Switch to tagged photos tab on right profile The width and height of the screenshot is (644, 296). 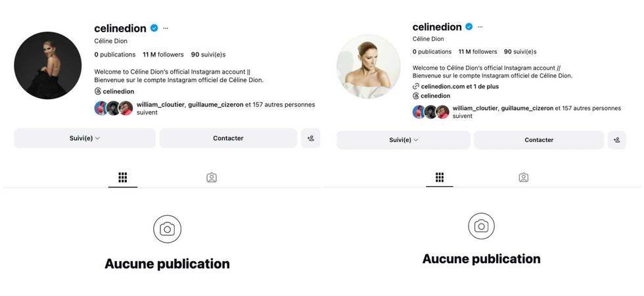pos(523,177)
